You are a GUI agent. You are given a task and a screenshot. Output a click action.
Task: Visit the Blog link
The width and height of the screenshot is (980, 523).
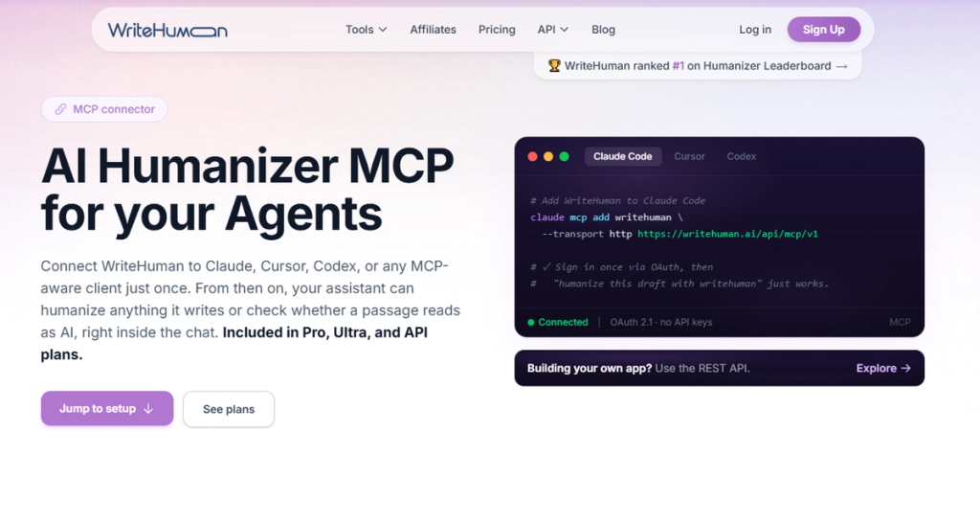(603, 30)
